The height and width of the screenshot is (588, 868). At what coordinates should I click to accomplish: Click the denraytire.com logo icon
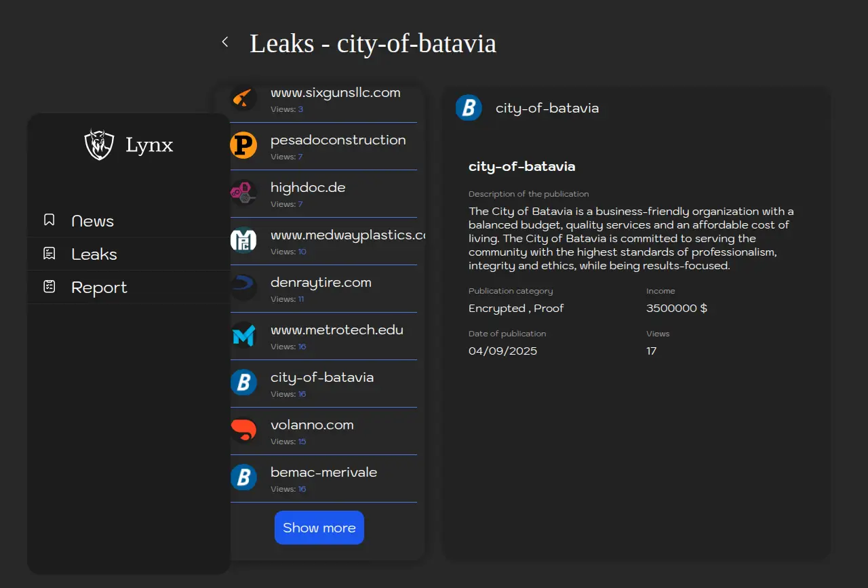click(x=243, y=288)
